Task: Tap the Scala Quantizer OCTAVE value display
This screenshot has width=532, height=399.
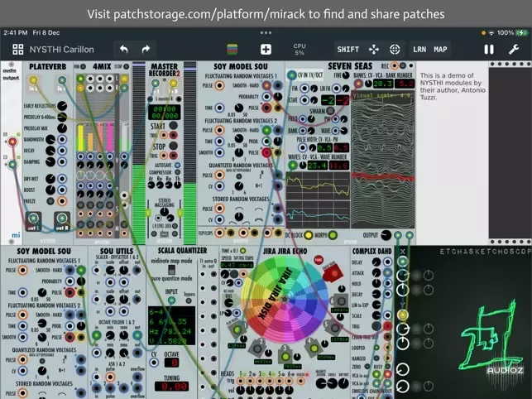Action: (x=171, y=363)
